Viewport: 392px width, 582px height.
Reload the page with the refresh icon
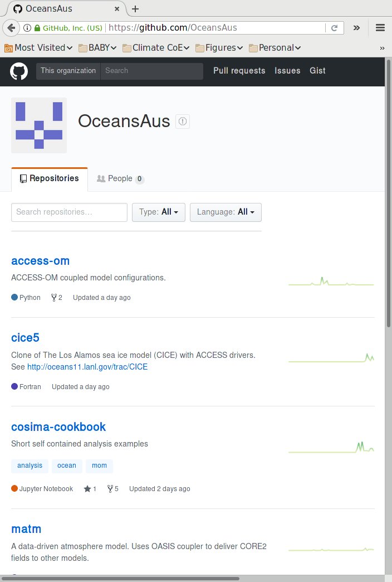pos(334,28)
